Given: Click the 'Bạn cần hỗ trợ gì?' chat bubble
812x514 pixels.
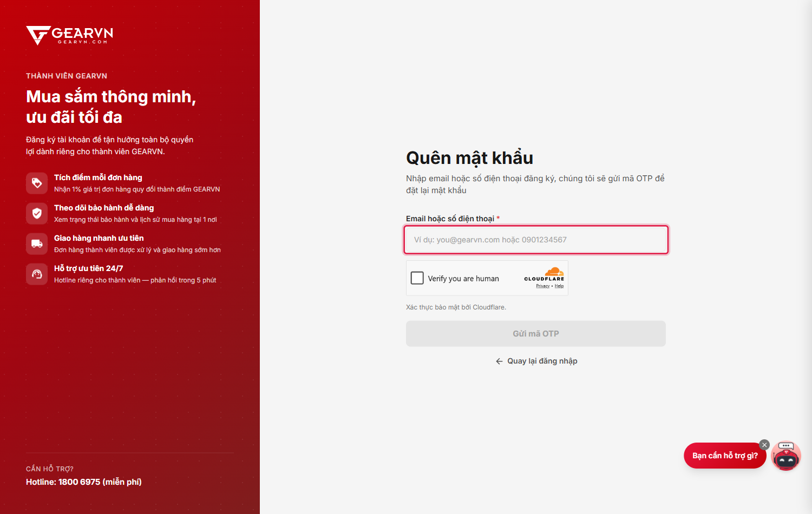Looking at the screenshot, I should [725, 456].
